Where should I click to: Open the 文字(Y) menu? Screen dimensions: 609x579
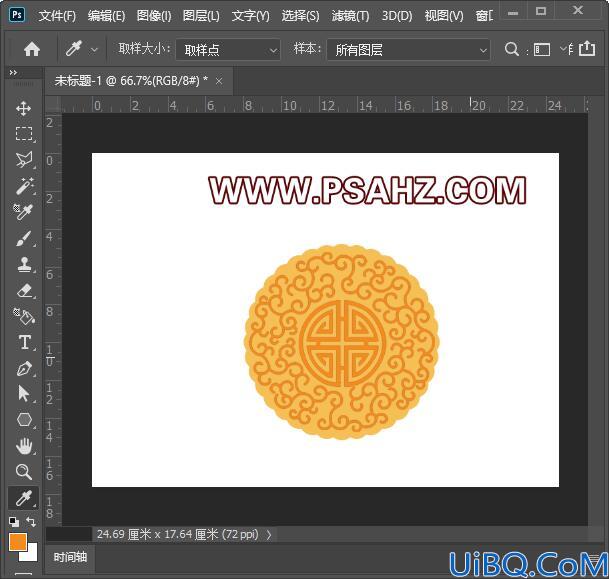(x=250, y=16)
